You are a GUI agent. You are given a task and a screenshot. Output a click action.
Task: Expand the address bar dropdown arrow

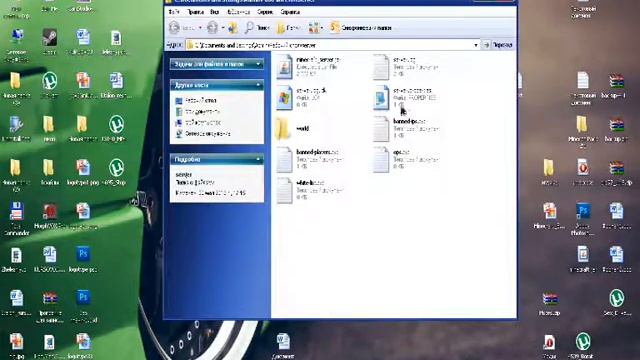point(476,45)
